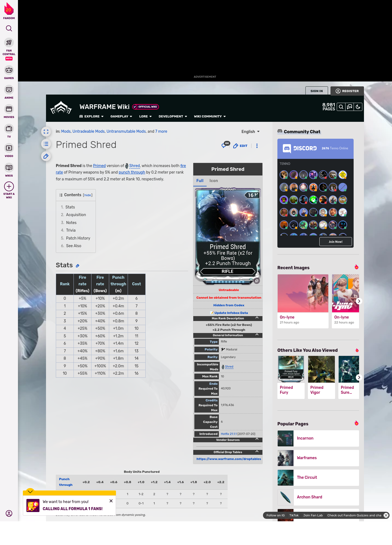
Task: Open the Hotfix 21.1.1 link
Action: (229, 434)
